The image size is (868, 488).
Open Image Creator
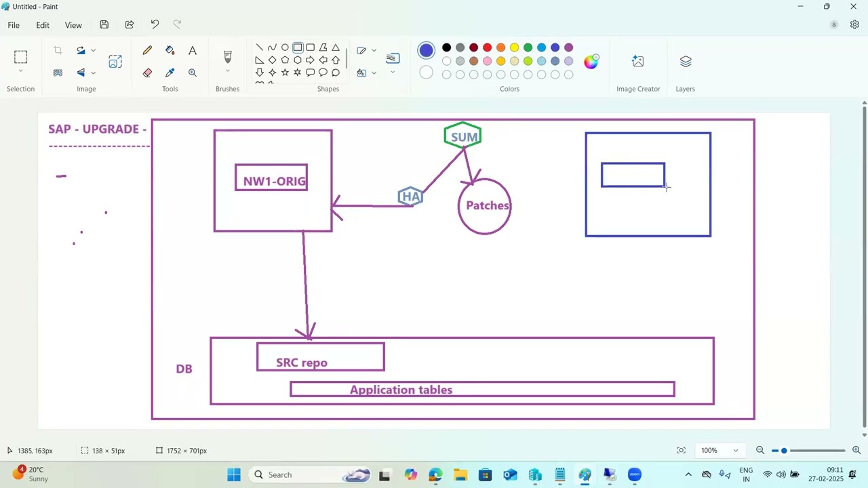[637, 61]
